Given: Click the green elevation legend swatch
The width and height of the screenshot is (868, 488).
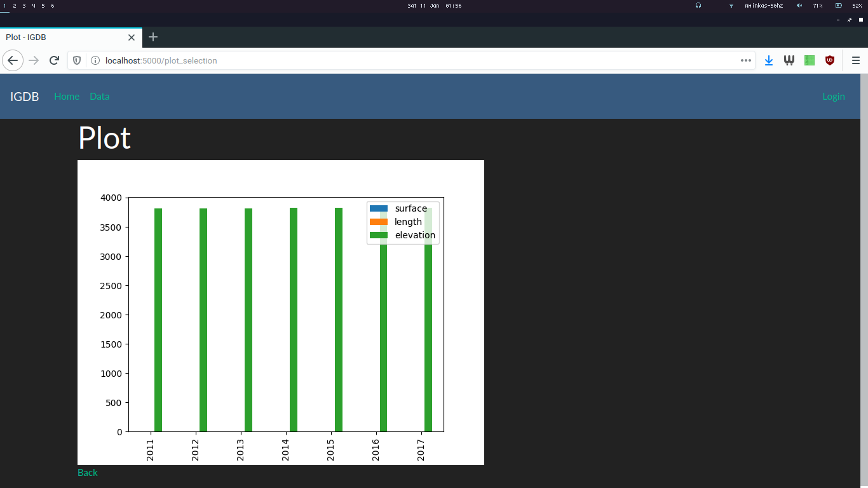Looking at the screenshot, I should (379, 235).
